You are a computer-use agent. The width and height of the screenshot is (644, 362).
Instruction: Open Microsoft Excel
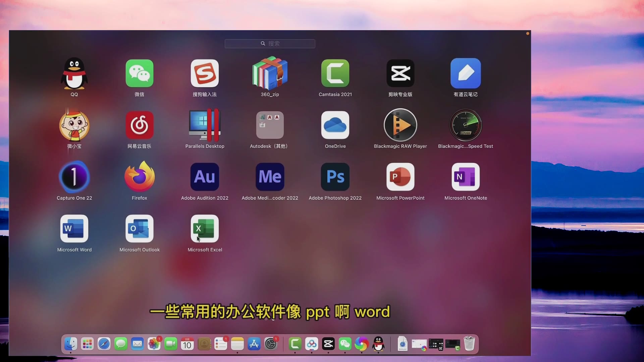coord(205,228)
